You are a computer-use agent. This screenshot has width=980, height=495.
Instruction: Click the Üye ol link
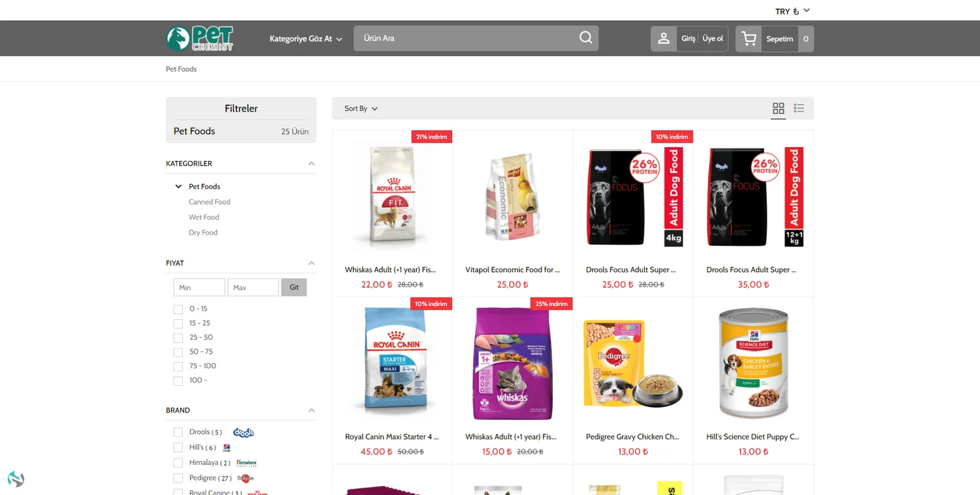[x=713, y=39]
